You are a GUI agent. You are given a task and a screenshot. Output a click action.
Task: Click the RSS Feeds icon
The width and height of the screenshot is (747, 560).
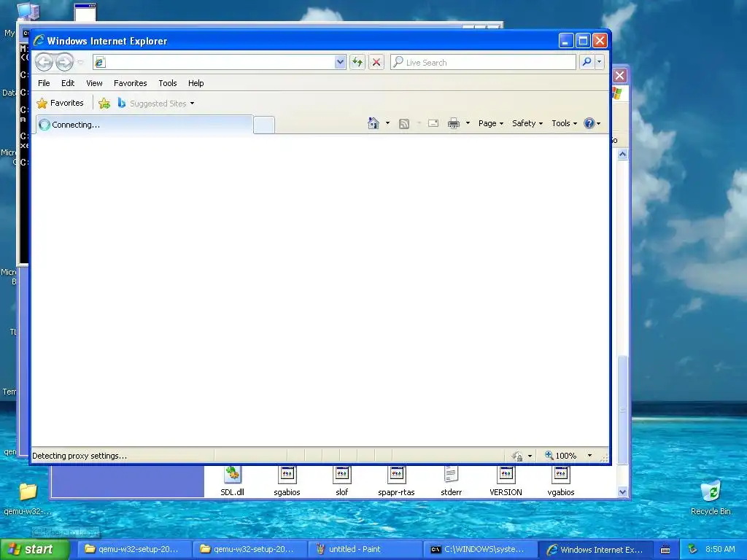[x=404, y=124]
